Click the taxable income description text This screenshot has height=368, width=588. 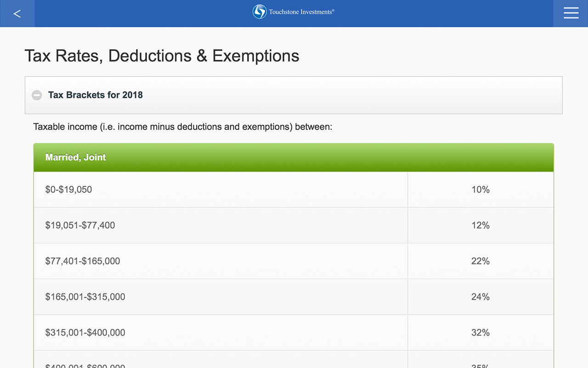click(183, 126)
